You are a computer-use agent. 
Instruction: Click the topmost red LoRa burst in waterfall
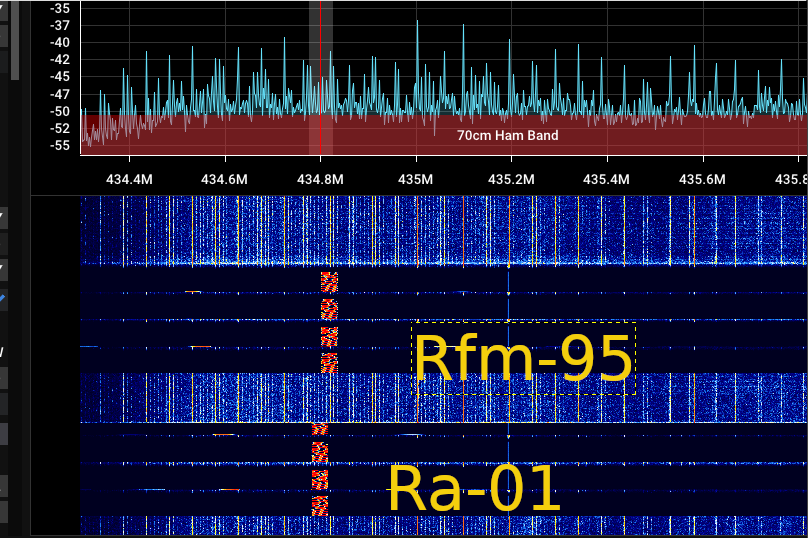[329, 282]
